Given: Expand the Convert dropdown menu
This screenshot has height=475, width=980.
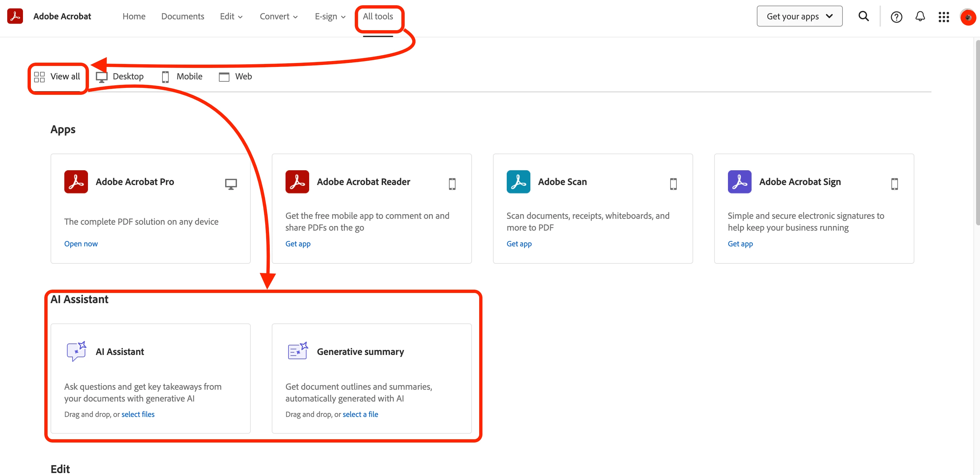Looking at the screenshot, I should pyautogui.click(x=279, y=16).
